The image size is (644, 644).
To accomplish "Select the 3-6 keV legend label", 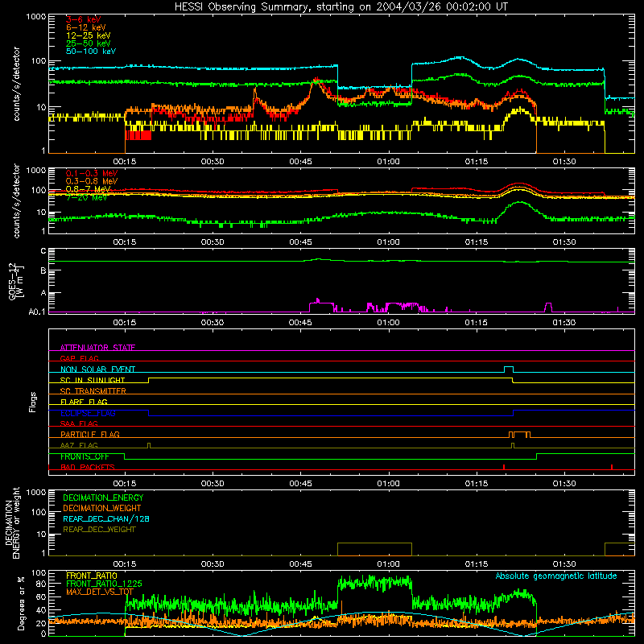I will point(84,19).
